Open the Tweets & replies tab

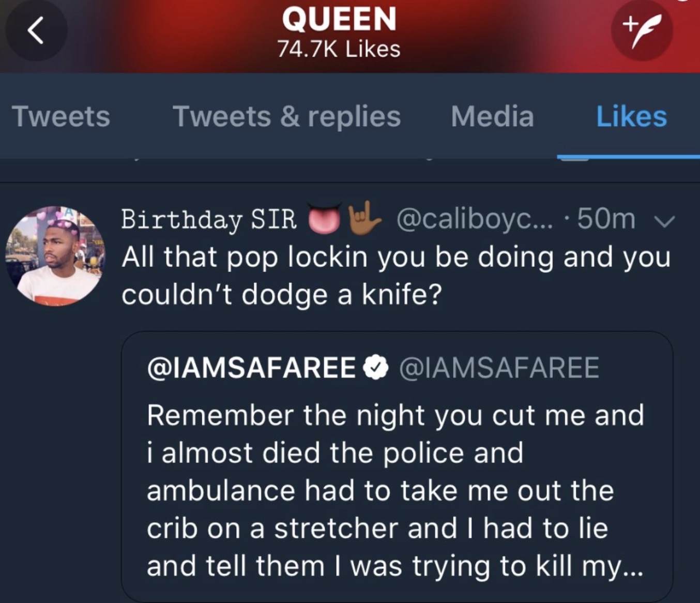[286, 116]
